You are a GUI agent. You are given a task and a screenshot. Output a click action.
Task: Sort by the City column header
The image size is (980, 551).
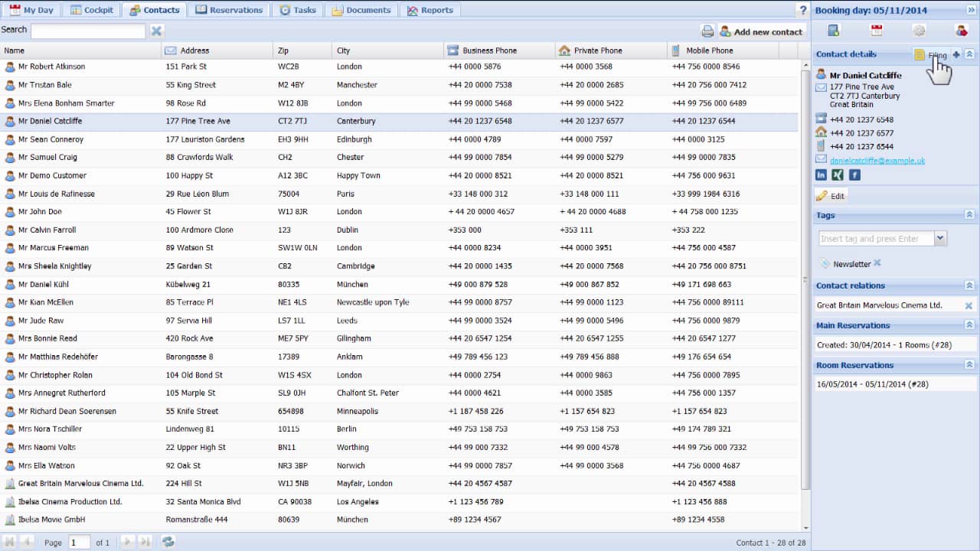388,51
